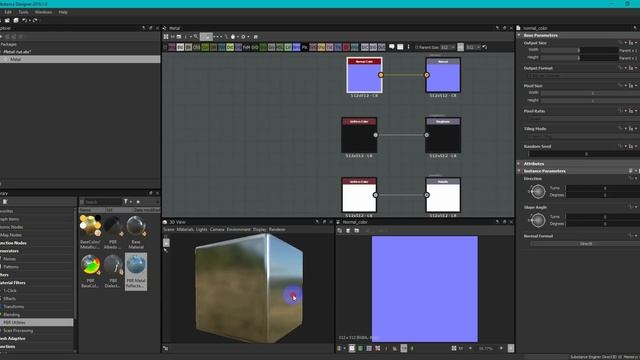Select the Normal output node
This screenshot has width=640, height=360.
(443, 75)
